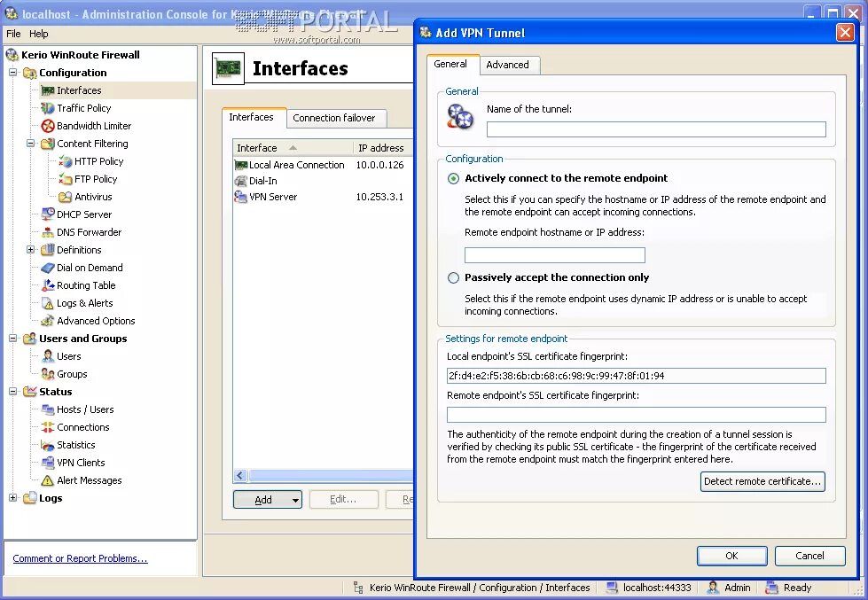The image size is (868, 600).
Task: Click the FTP Policy icon
Action: click(x=66, y=179)
